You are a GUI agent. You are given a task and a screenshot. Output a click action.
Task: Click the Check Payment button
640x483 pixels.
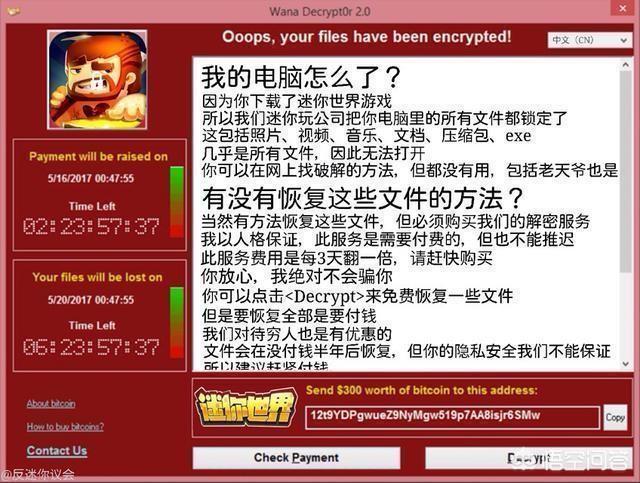296,458
